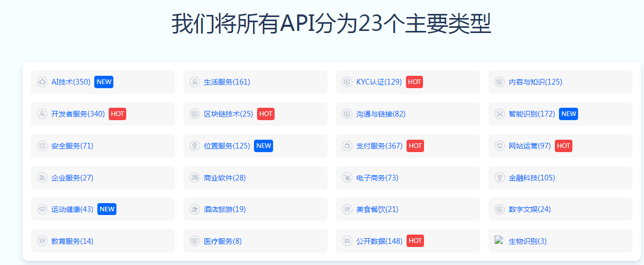View the 沟通与链接(82) category
644x265 pixels.
pyautogui.click(x=381, y=114)
